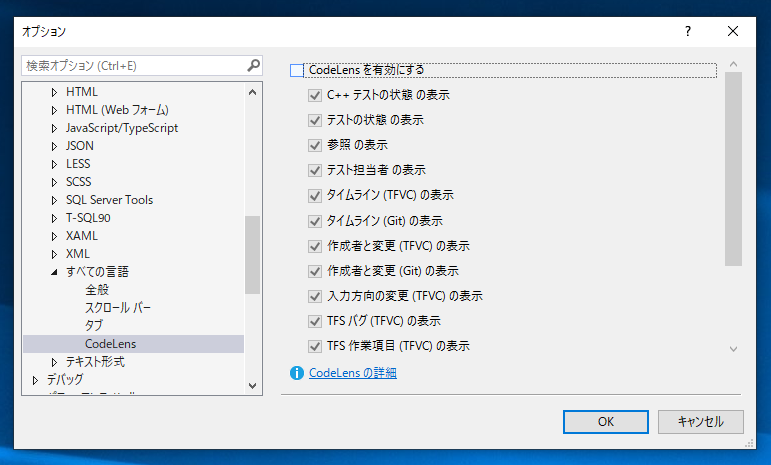Image resolution: width=771 pixels, height=465 pixels.
Task: Toggle 'タイムライン (Git) の表示' checkbox
Action: tap(315, 221)
